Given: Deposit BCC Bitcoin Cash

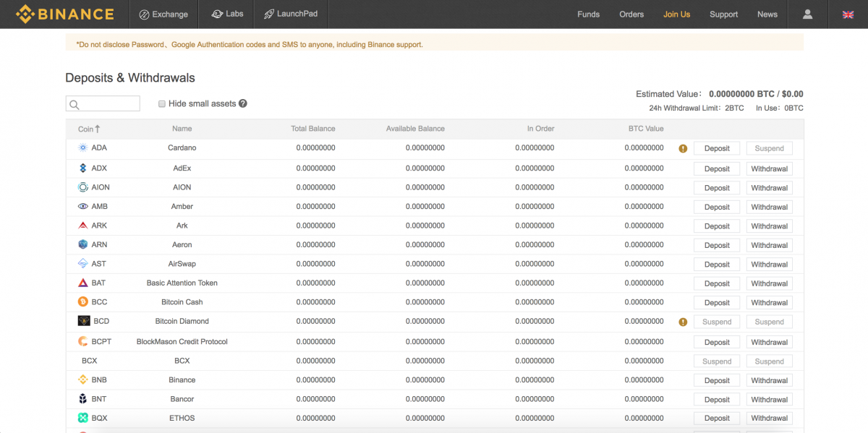Looking at the screenshot, I should 717,303.
